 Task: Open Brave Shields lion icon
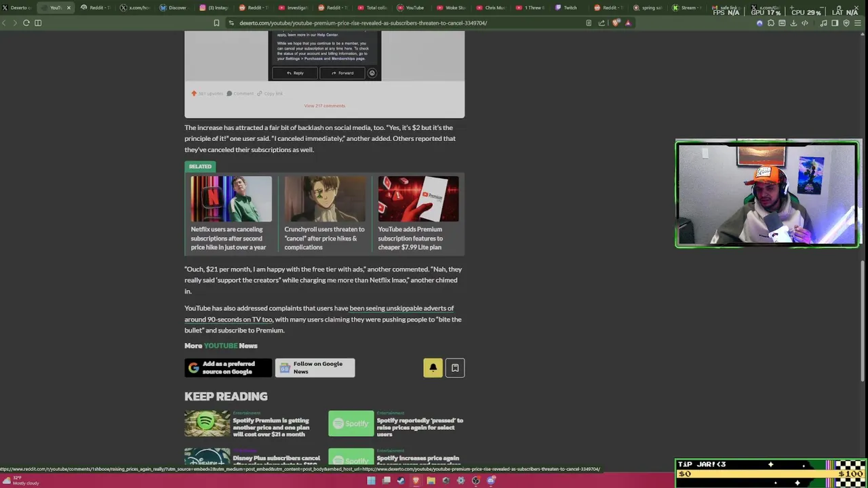(x=616, y=23)
